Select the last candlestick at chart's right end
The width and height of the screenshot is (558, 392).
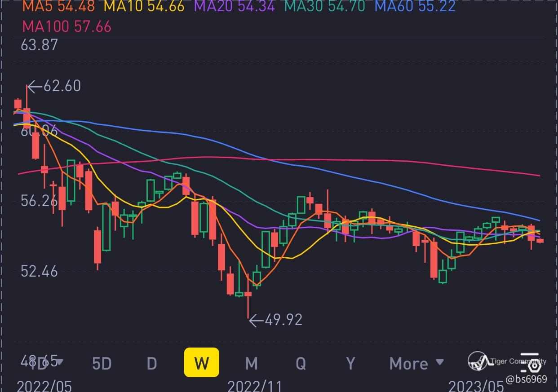pos(540,241)
